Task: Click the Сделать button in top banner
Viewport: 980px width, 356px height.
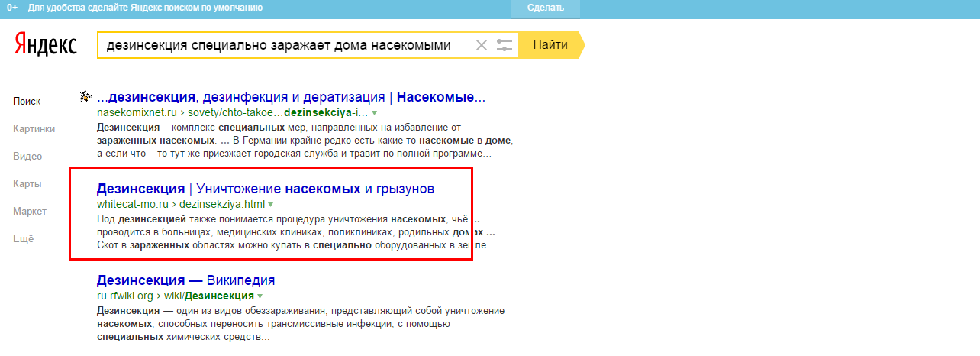Action: (546, 8)
